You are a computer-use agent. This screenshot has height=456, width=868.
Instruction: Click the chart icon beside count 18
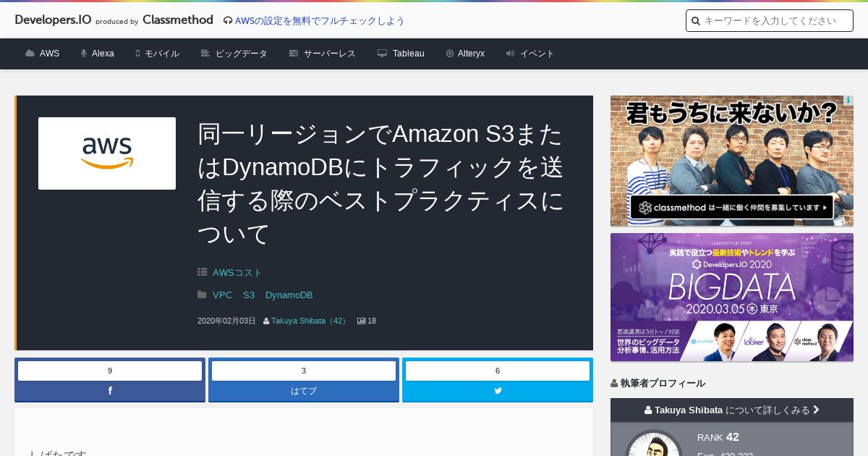[x=362, y=321]
